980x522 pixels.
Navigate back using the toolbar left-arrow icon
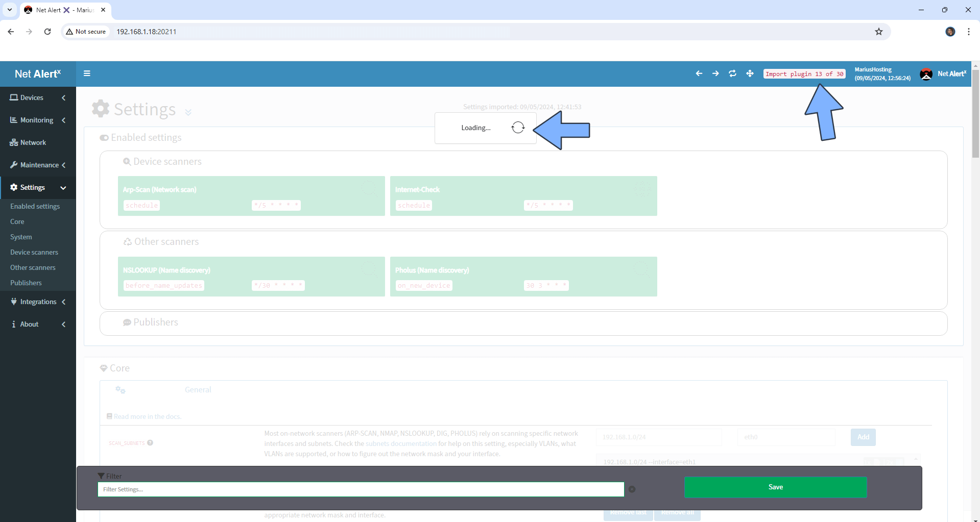tap(699, 73)
